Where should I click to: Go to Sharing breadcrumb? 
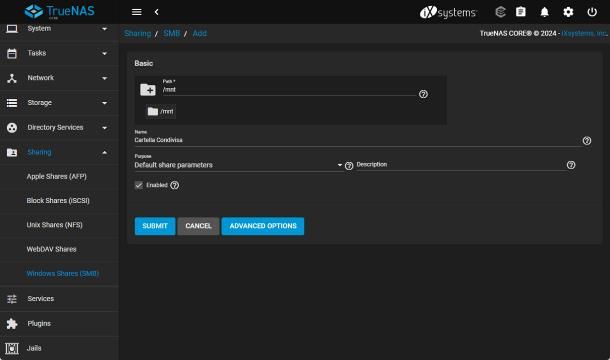point(137,33)
